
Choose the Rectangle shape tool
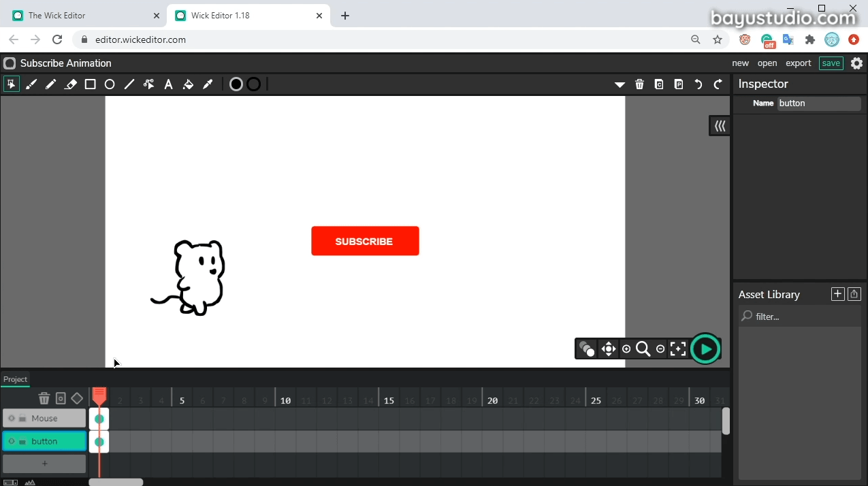(90, 84)
